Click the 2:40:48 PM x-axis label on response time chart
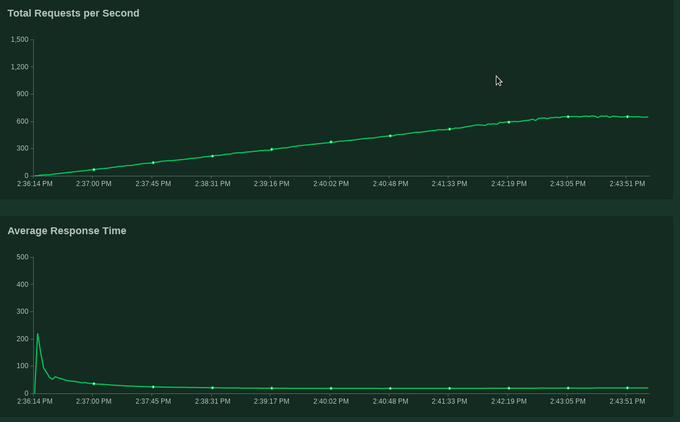The width and height of the screenshot is (680, 422). pyautogui.click(x=390, y=401)
